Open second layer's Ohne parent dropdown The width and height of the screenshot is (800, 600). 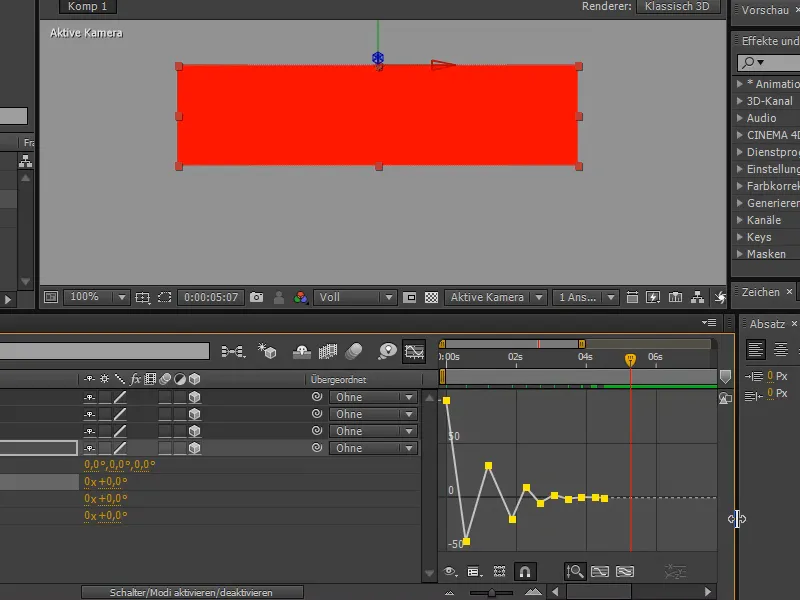[373, 414]
